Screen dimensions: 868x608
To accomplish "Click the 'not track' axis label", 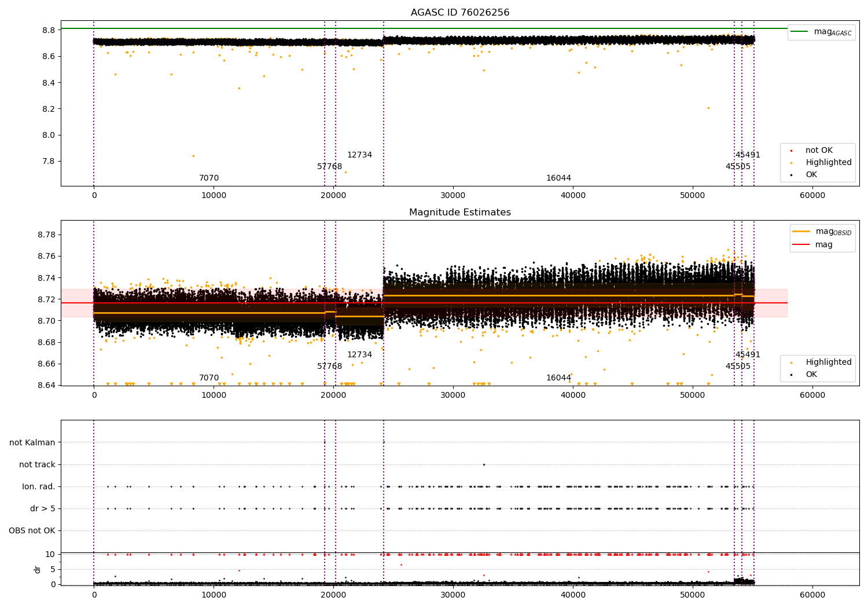I will (37, 465).
